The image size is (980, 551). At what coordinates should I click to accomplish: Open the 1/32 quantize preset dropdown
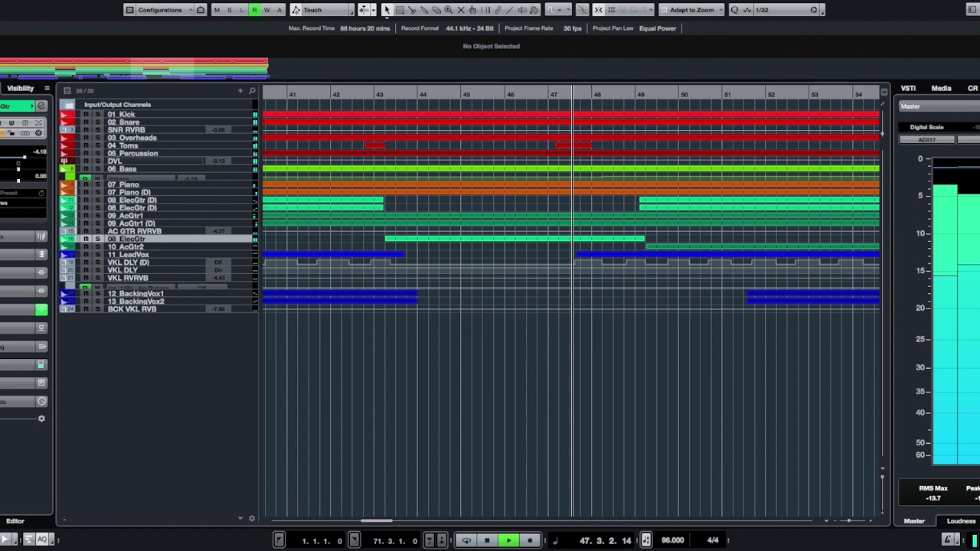tap(786, 10)
